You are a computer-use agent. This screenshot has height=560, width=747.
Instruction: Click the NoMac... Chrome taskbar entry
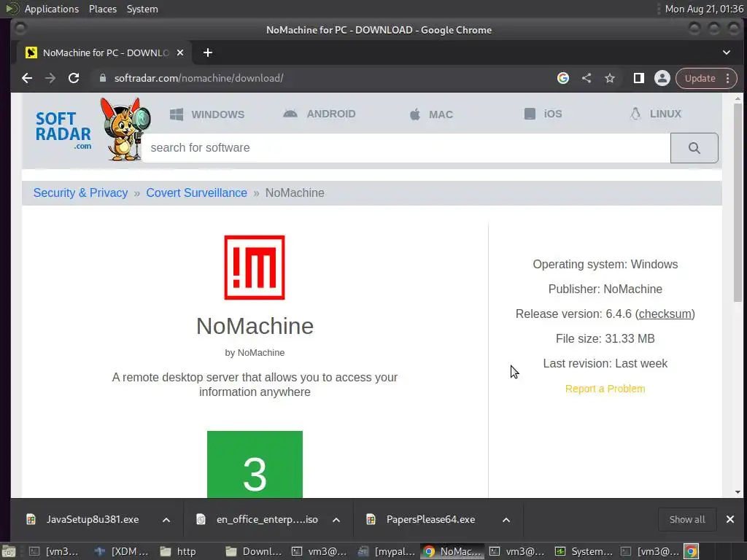(452, 551)
